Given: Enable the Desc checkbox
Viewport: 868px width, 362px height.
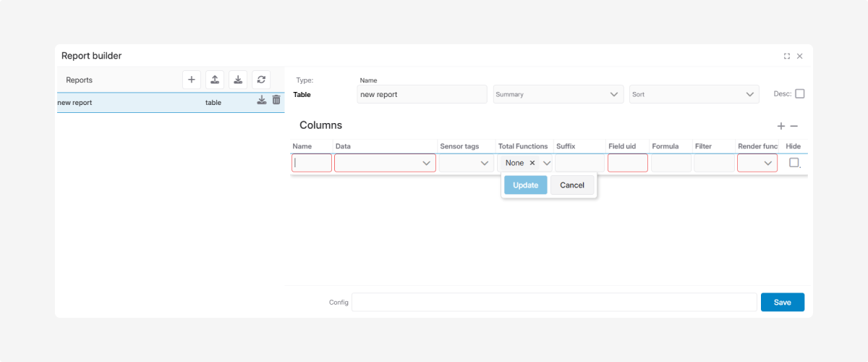Looking at the screenshot, I should point(799,94).
